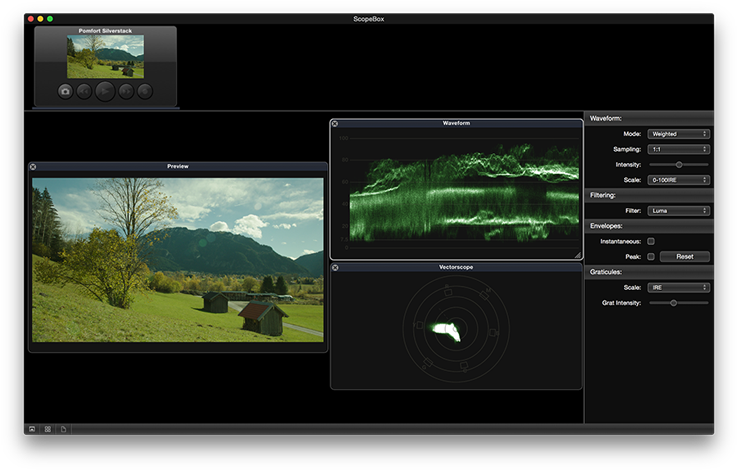
Task: Close the Preview scope panel
Action: [33, 166]
